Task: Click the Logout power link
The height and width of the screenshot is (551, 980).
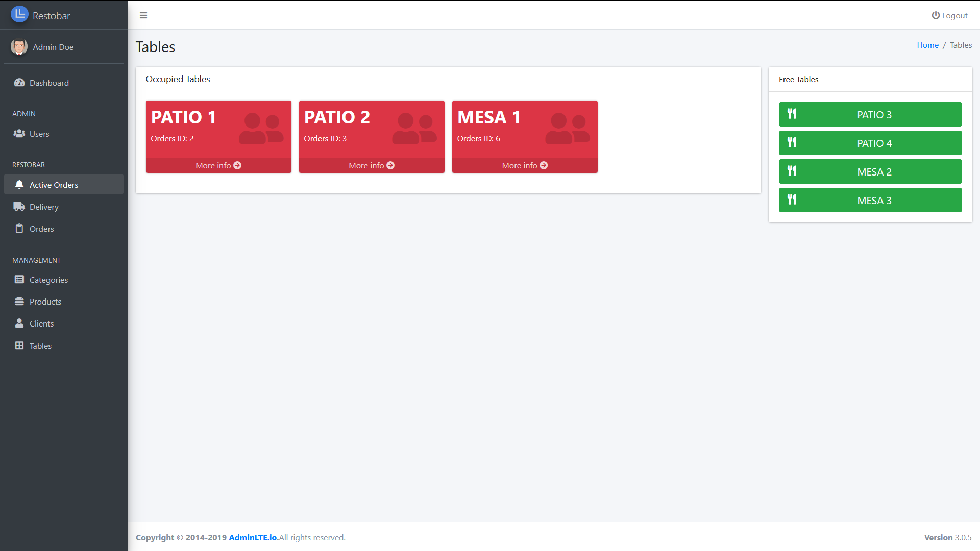Action: pos(949,15)
